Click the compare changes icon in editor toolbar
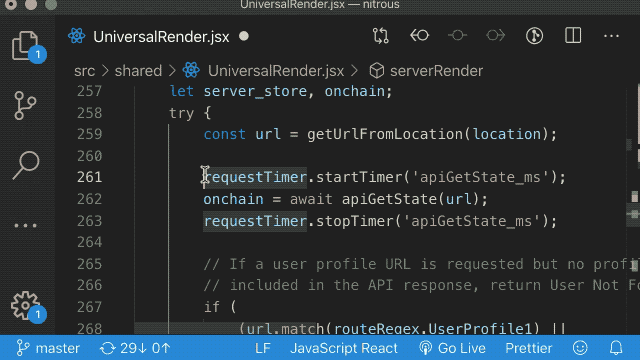 pos(380,36)
